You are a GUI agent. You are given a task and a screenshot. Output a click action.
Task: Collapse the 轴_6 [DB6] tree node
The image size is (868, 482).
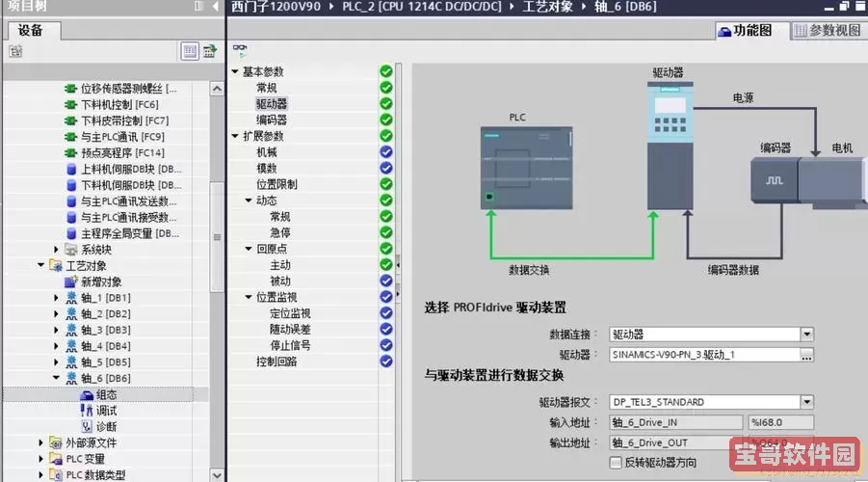56,377
